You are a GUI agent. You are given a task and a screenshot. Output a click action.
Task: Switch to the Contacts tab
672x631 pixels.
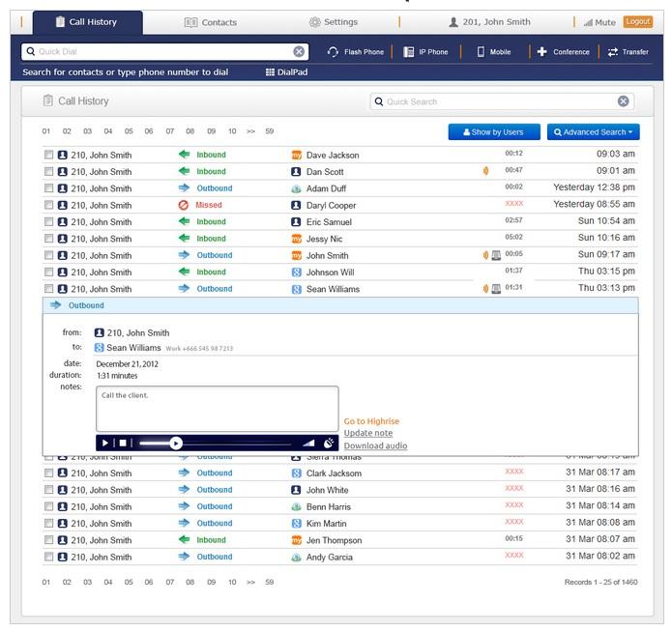click(x=210, y=22)
